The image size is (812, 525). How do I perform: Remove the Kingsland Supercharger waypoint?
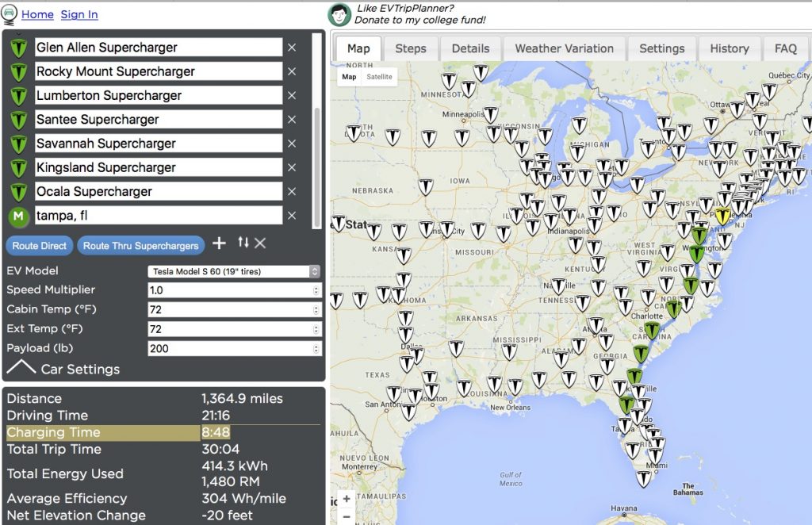coord(292,168)
